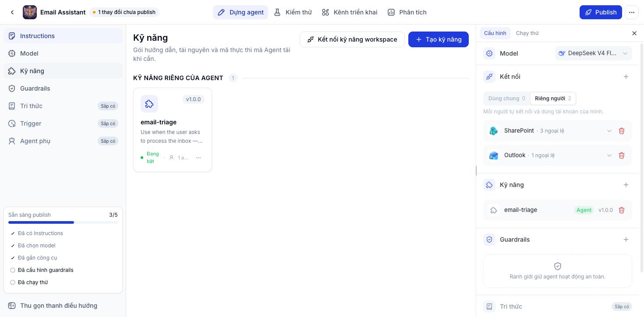Select the Dựng agent tab

[x=241, y=12]
